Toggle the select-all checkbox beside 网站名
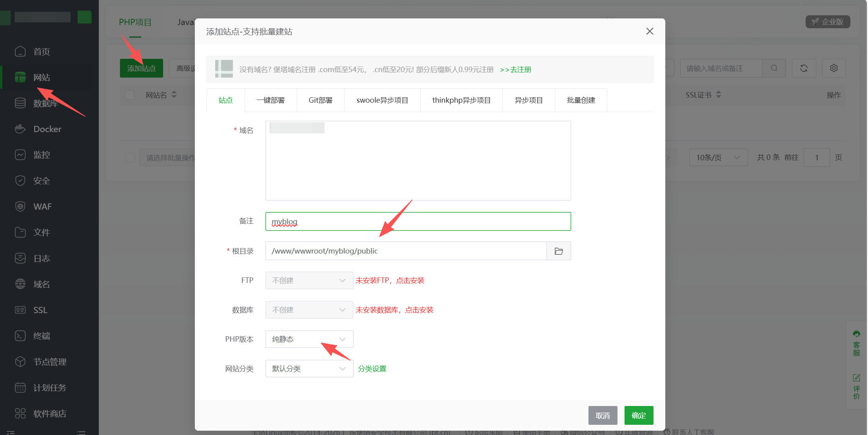This screenshot has height=435, width=868. (x=129, y=95)
